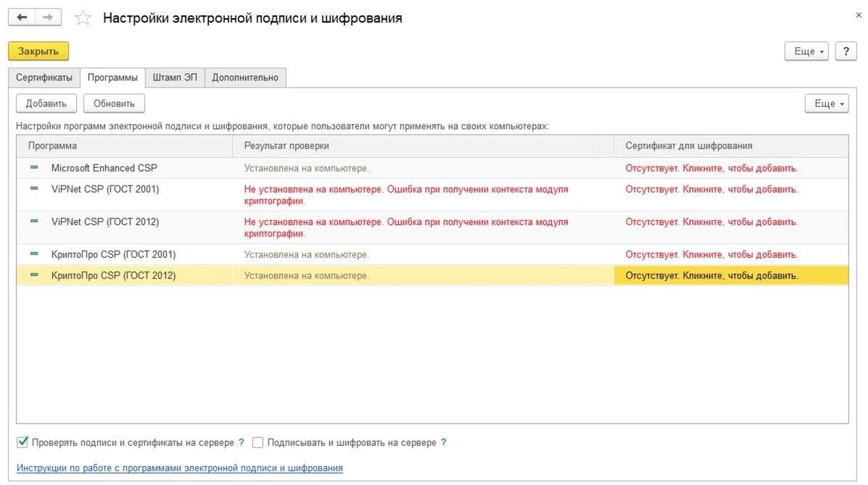Open help with the question mark button
The width and height of the screenshot is (868, 485).
pos(846,51)
